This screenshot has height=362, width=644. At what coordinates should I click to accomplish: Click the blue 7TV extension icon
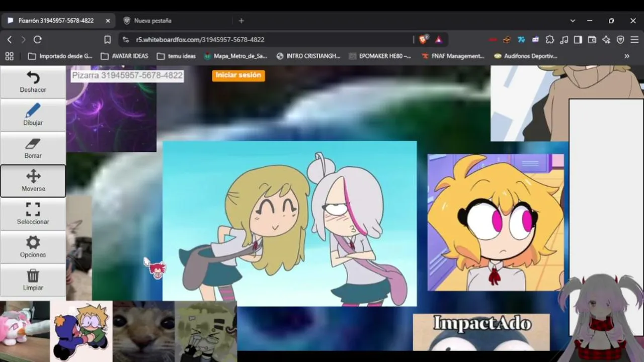pos(521,40)
